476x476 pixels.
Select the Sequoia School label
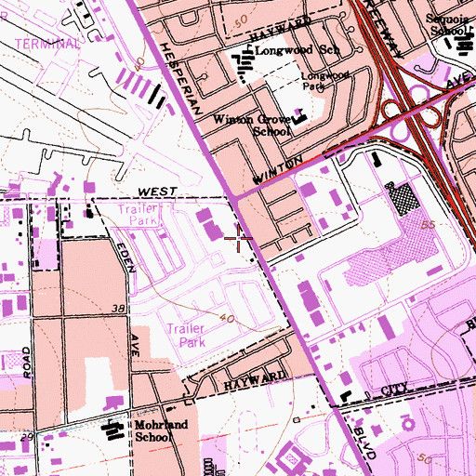click(447, 25)
